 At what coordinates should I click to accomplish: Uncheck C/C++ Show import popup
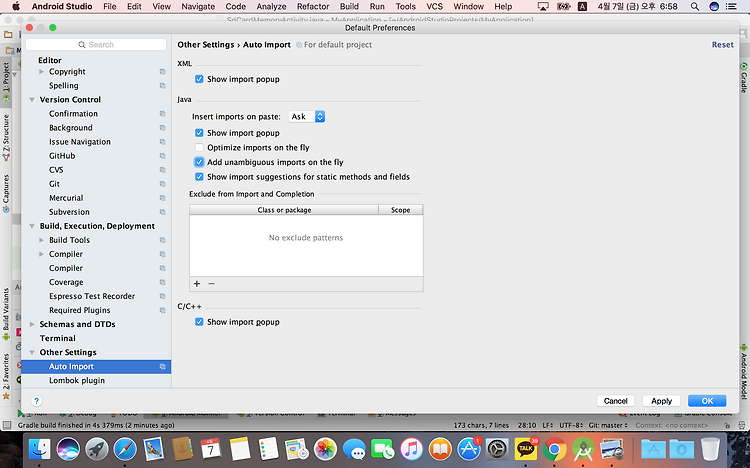(x=199, y=322)
